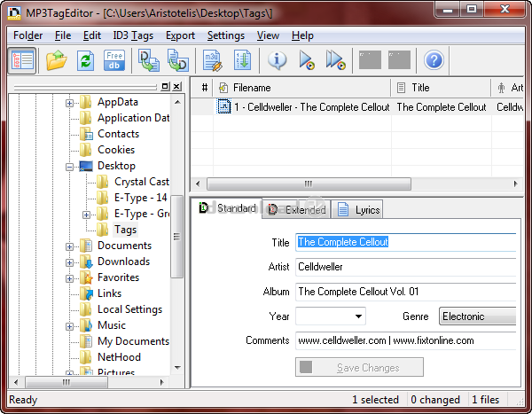Open the View menu

[x=268, y=35]
